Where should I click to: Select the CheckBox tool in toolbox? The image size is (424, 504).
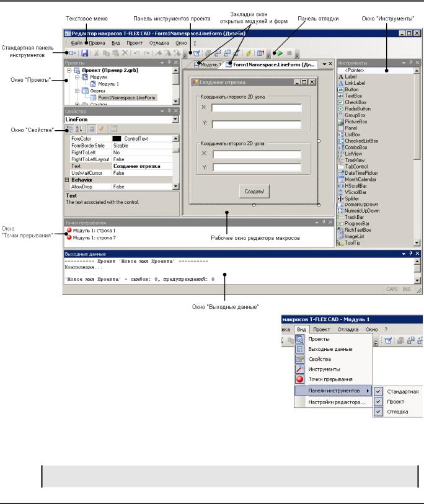pos(352,102)
